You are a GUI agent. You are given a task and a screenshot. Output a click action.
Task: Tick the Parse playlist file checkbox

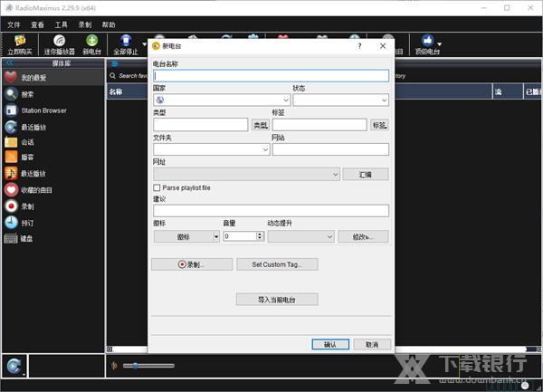[157, 187]
